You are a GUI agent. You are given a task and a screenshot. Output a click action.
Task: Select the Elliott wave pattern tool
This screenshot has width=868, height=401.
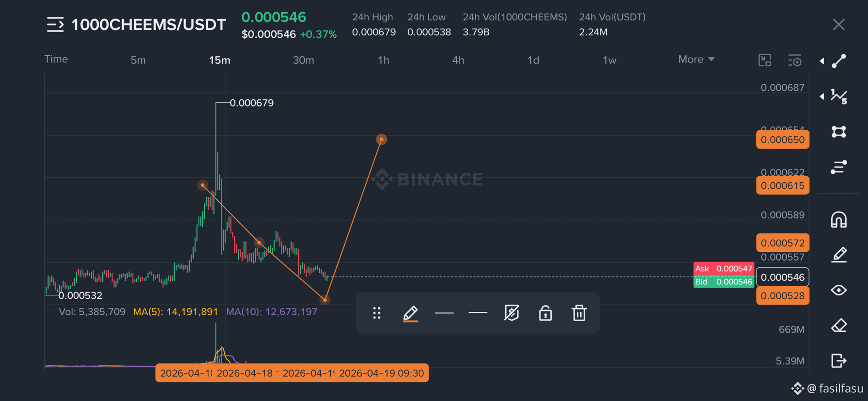[x=839, y=96]
